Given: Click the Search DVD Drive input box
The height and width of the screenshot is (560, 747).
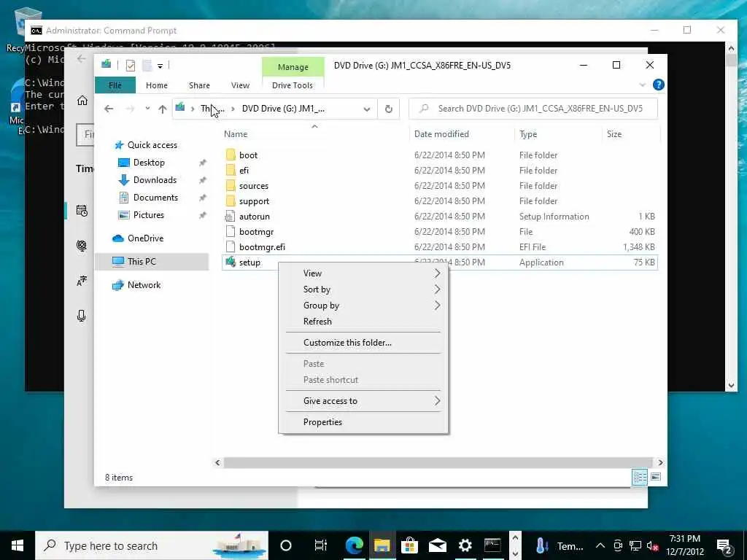Looking at the screenshot, I should pos(533,109).
